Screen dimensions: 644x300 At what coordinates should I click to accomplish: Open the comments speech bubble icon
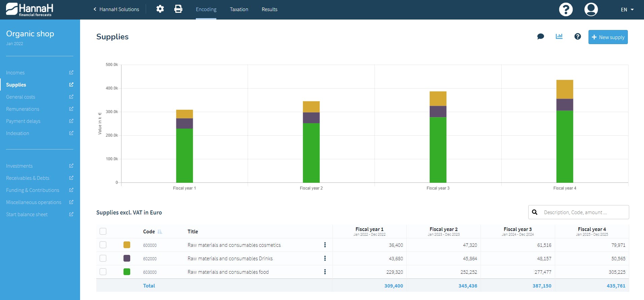click(541, 37)
